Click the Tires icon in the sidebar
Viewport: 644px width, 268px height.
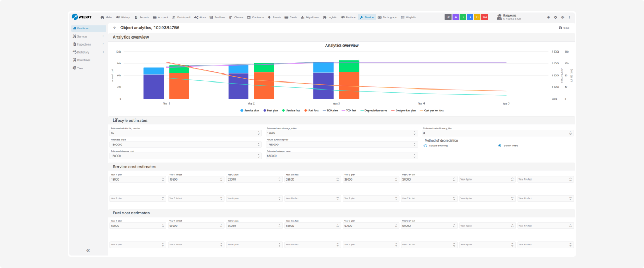74,68
